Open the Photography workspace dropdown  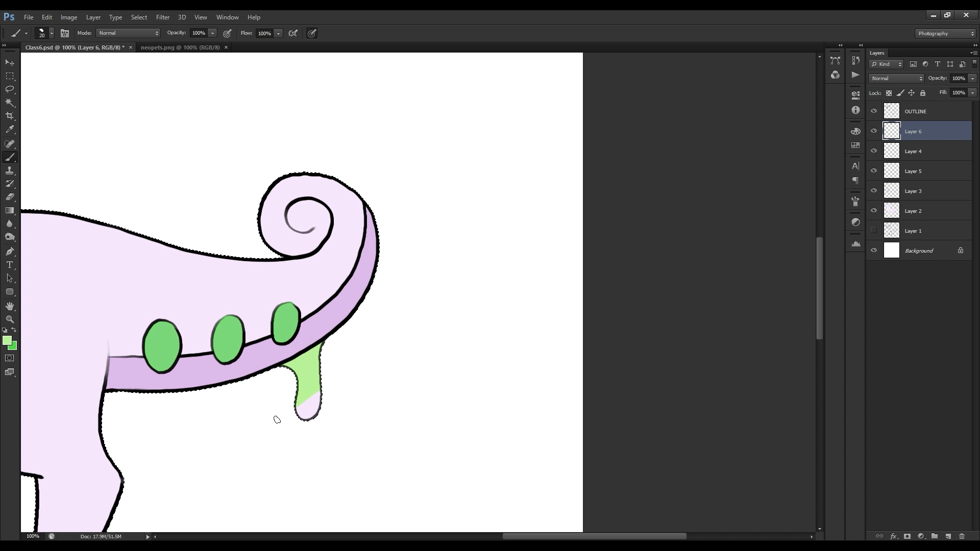tap(946, 34)
